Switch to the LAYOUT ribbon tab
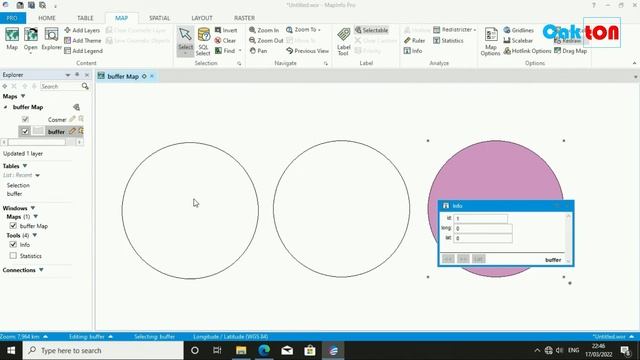The height and width of the screenshot is (360, 640). [202, 18]
